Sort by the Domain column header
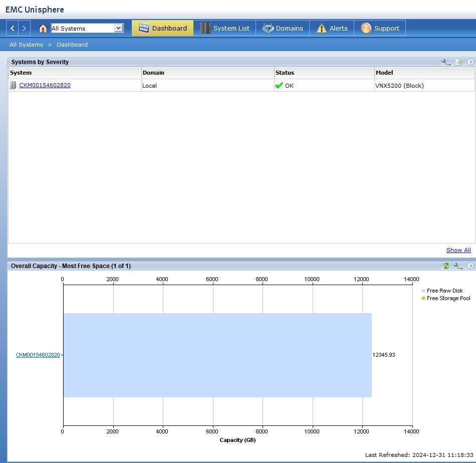476x463 pixels. tap(207, 73)
